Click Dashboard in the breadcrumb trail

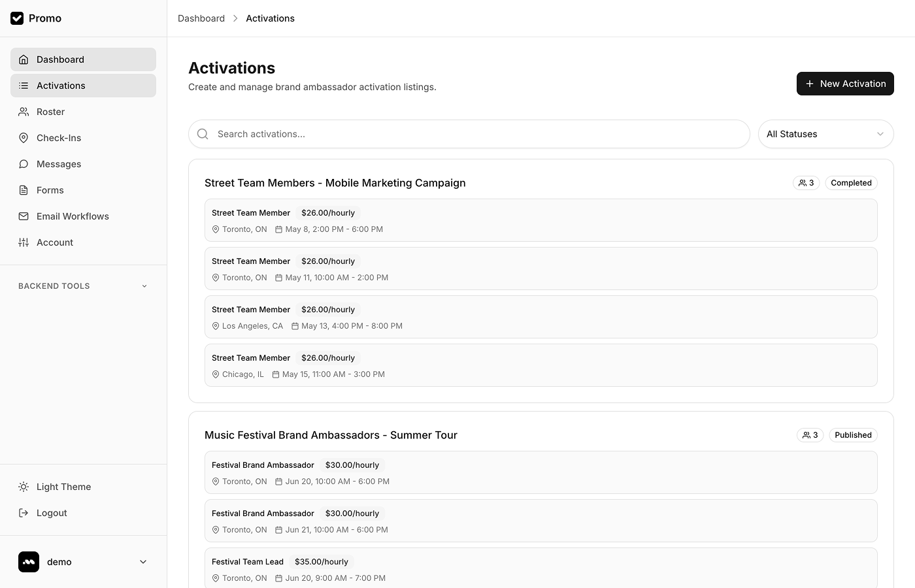[x=201, y=18]
